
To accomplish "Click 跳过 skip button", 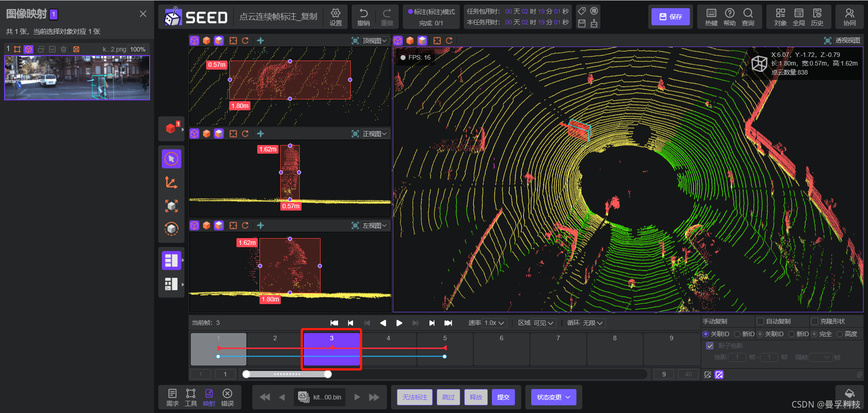I will (448, 397).
